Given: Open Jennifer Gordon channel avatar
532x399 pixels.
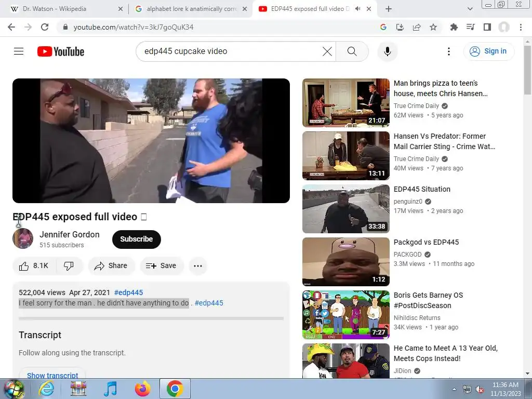Looking at the screenshot, I should [x=23, y=238].
